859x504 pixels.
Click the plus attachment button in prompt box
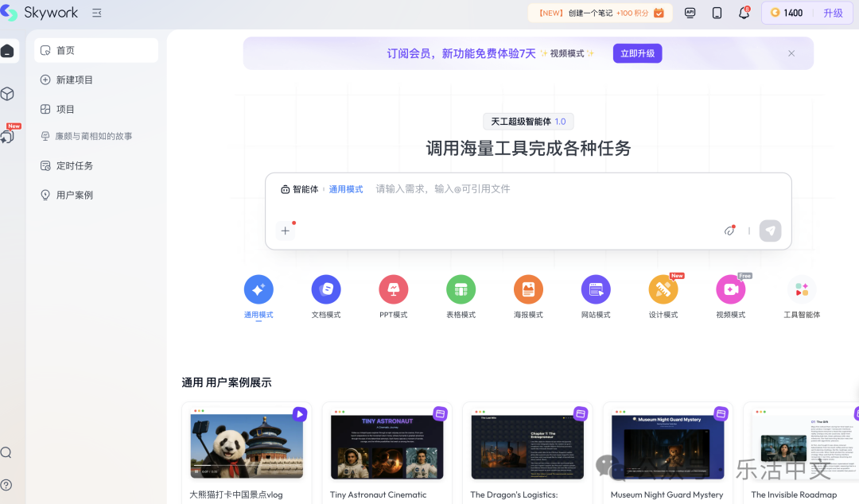tap(286, 231)
